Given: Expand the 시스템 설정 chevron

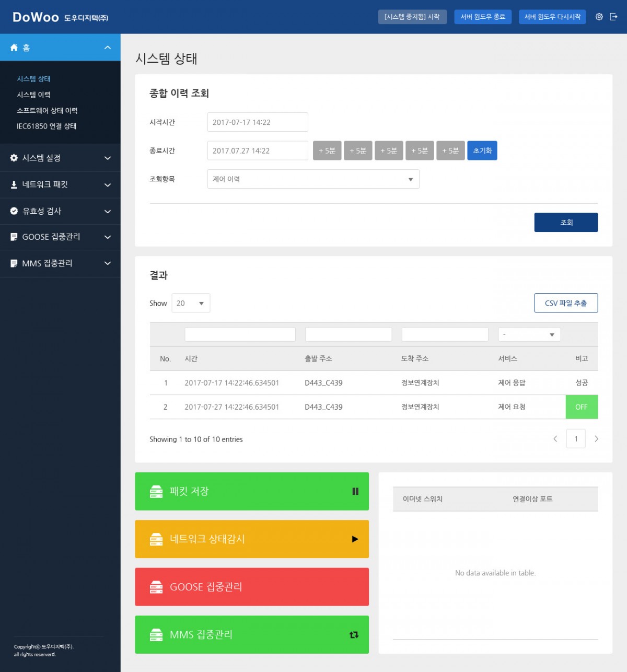Looking at the screenshot, I should pyautogui.click(x=108, y=158).
